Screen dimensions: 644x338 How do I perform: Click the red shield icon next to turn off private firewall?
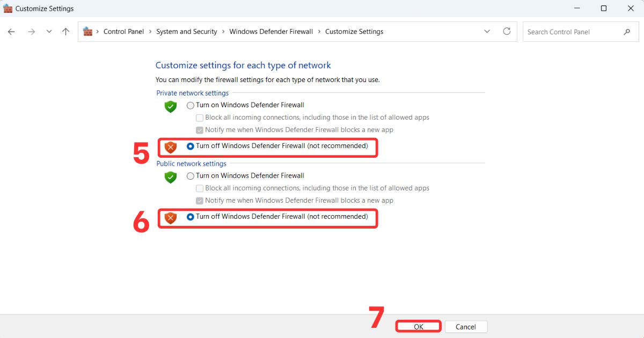pyautogui.click(x=170, y=146)
